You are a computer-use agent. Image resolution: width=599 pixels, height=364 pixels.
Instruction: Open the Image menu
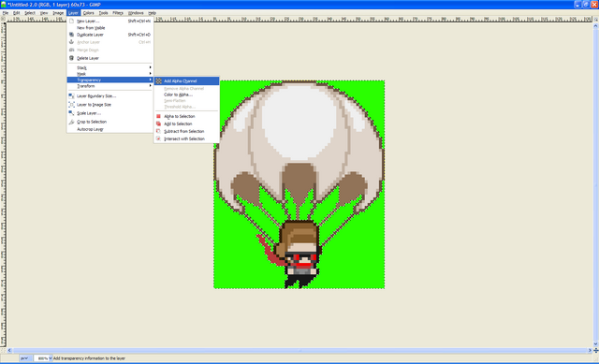(x=58, y=12)
